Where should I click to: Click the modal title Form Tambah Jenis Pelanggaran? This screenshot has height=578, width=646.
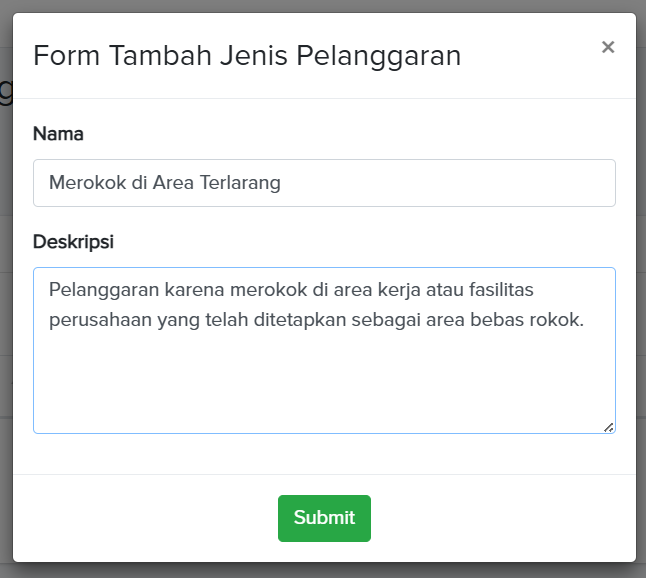pyautogui.click(x=247, y=56)
